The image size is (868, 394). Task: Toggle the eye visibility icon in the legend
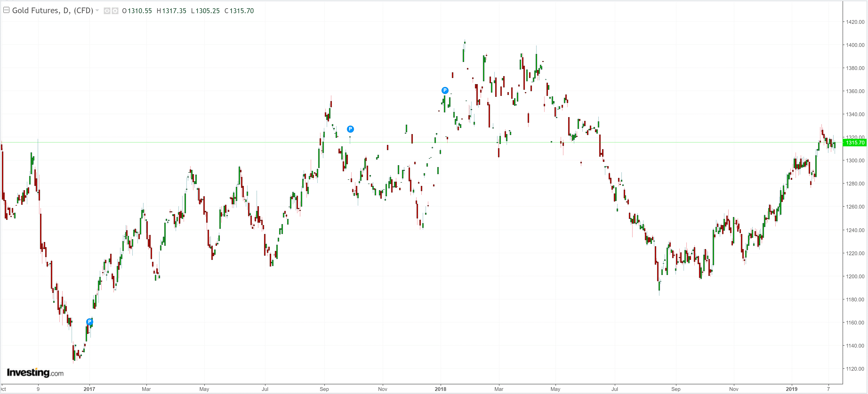pyautogui.click(x=107, y=11)
